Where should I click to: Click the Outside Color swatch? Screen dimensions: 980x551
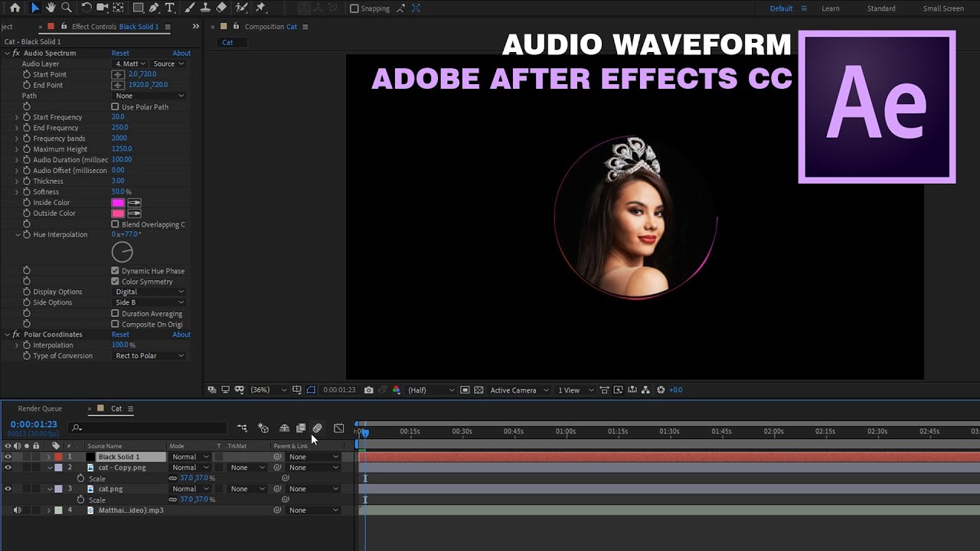pyautogui.click(x=118, y=214)
